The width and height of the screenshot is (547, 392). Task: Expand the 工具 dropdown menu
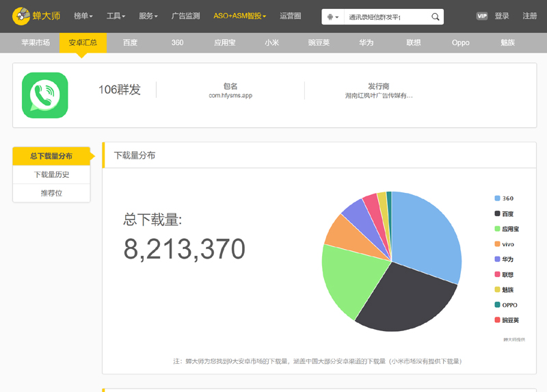(x=116, y=16)
